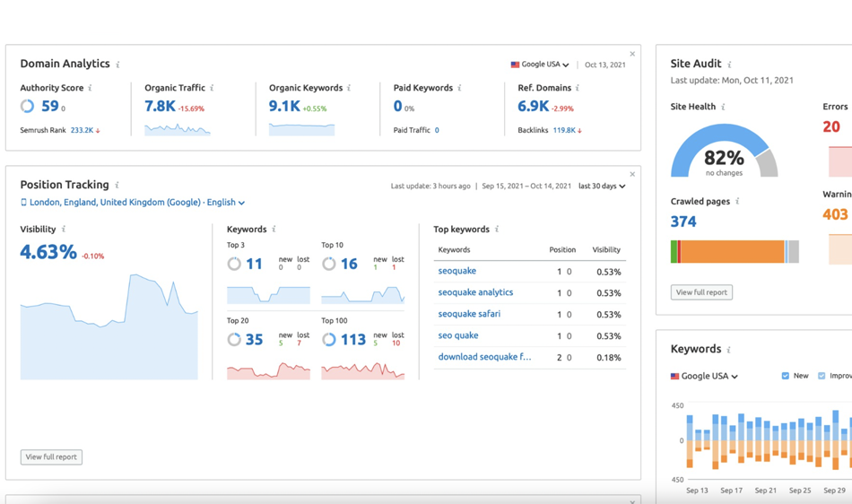Open the last 30 days dropdown

(x=602, y=186)
